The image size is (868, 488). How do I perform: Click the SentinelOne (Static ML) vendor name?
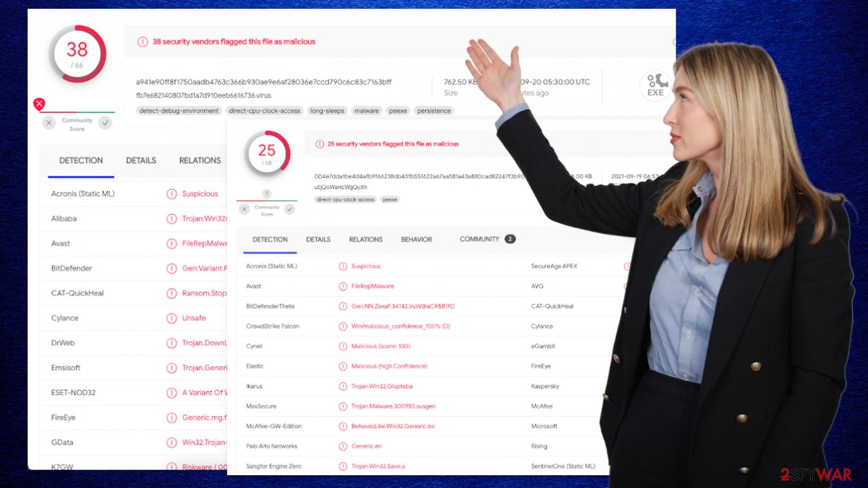[563, 466]
